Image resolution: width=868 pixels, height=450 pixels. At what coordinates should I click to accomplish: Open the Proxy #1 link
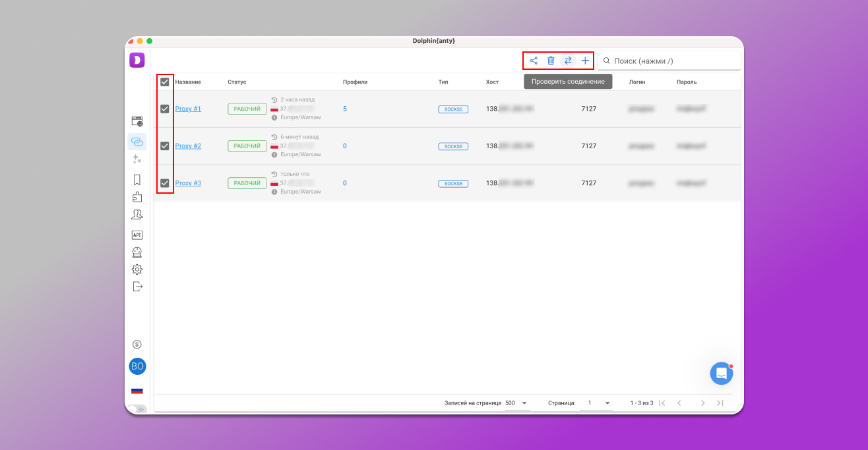coord(188,109)
